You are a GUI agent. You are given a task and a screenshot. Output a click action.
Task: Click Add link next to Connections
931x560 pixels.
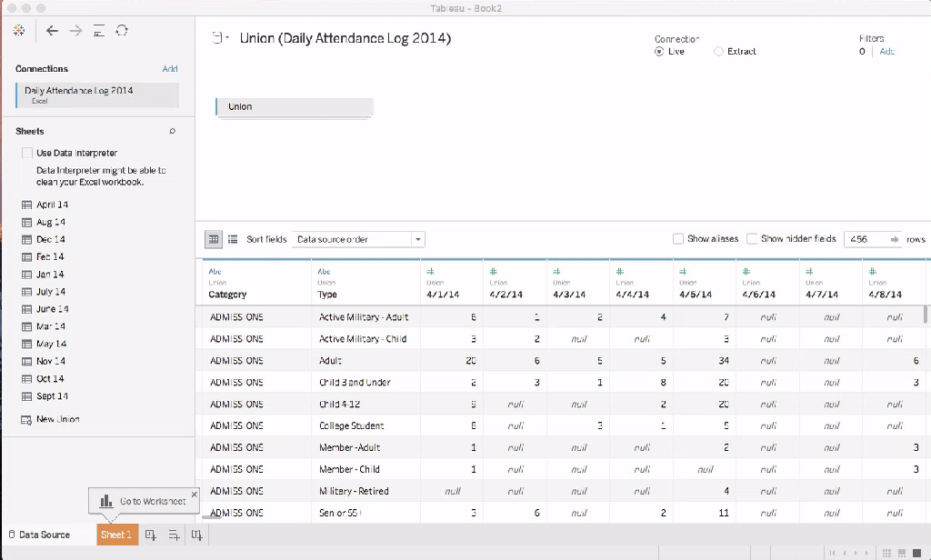[170, 69]
